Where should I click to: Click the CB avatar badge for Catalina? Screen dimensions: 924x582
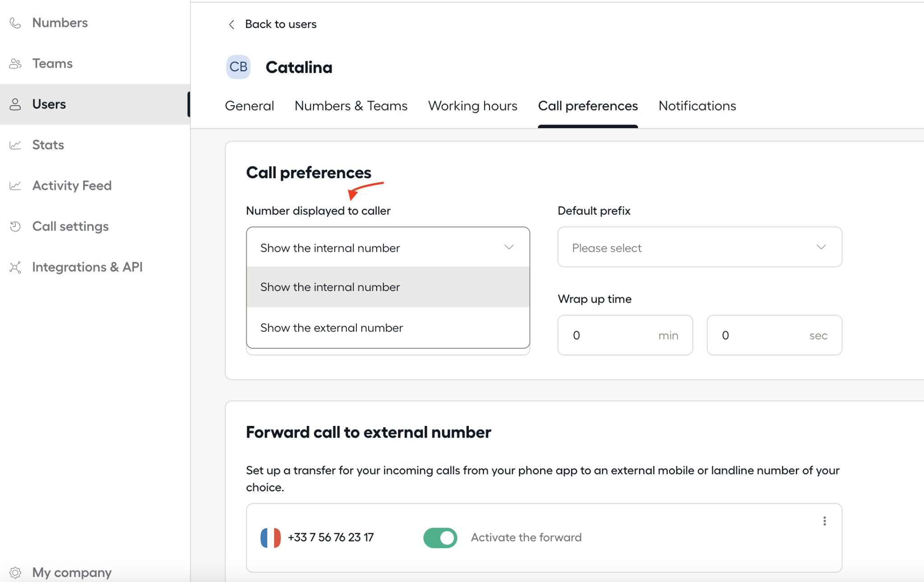[x=238, y=67]
